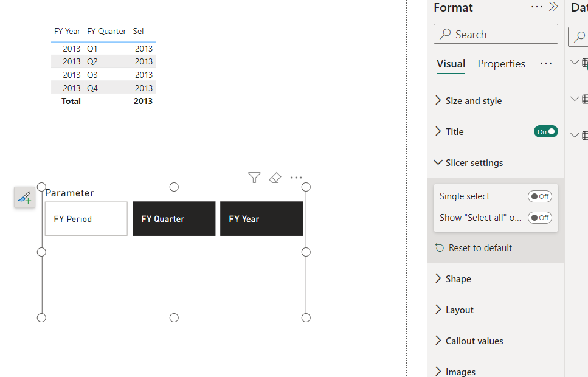588x377 pixels.
Task: Enable the Single select toggle
Action: point(539,196)
